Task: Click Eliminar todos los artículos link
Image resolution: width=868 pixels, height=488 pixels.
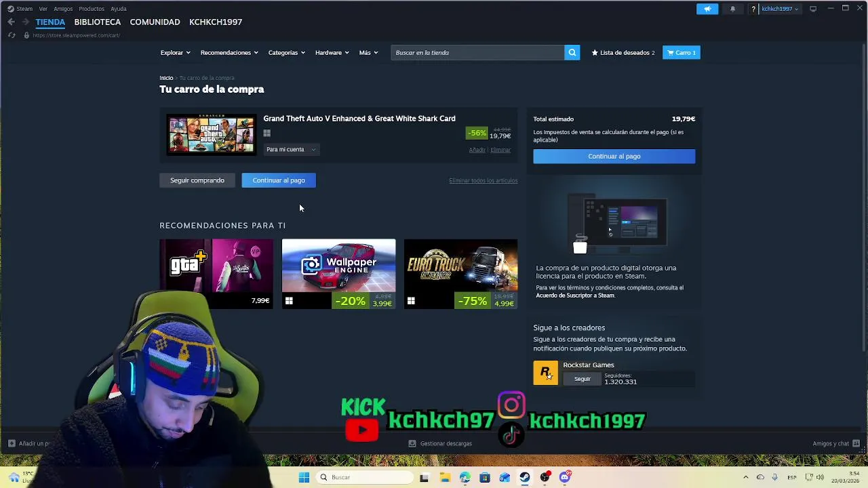Action: coord(483,180)
